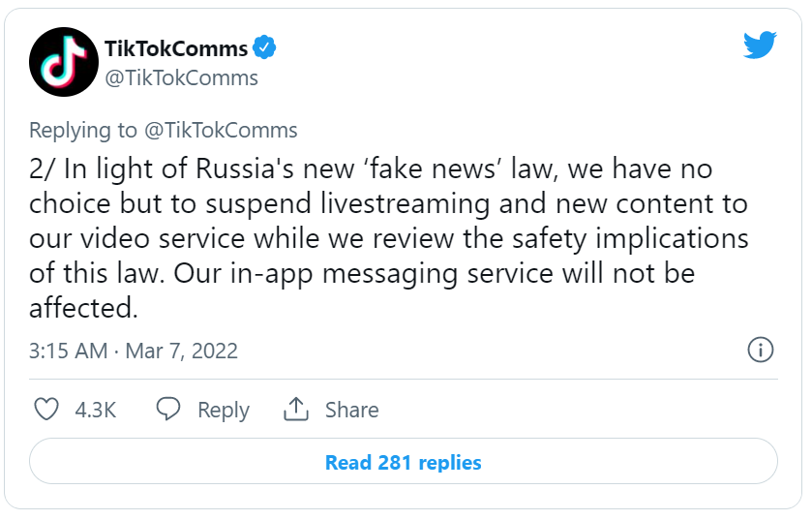Open the TikTokComms display name
This screenshot has height=520, width=812.
tap(175, 48)
